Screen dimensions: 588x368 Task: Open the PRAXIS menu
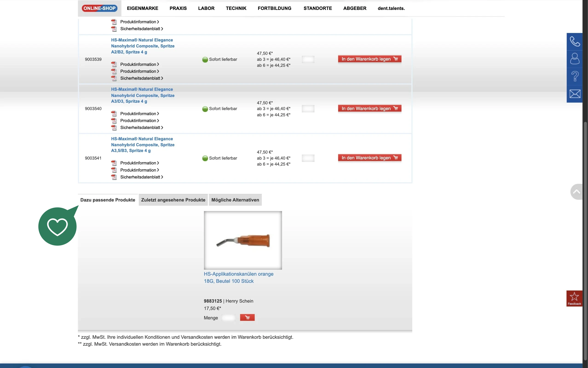[178, 8]
